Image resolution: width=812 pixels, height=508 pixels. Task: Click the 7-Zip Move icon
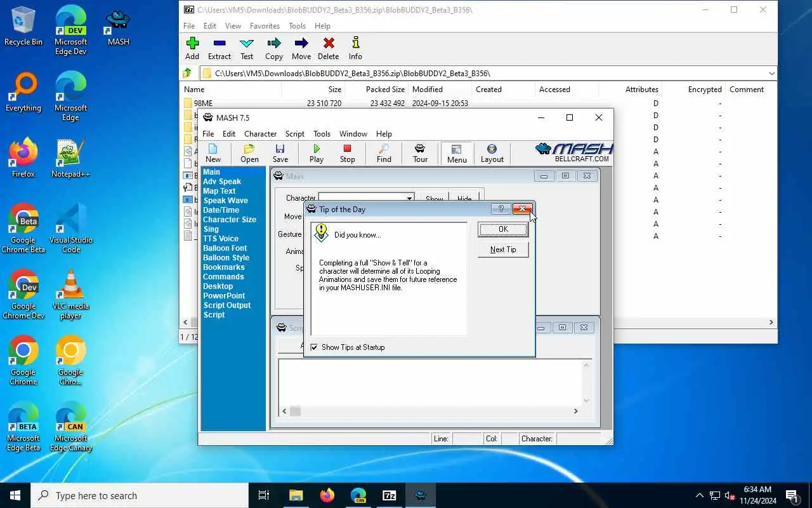click(x=301, y=48)
